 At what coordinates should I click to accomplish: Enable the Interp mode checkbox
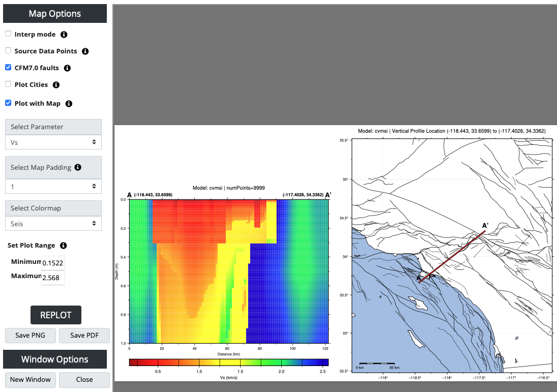(8, 34)
